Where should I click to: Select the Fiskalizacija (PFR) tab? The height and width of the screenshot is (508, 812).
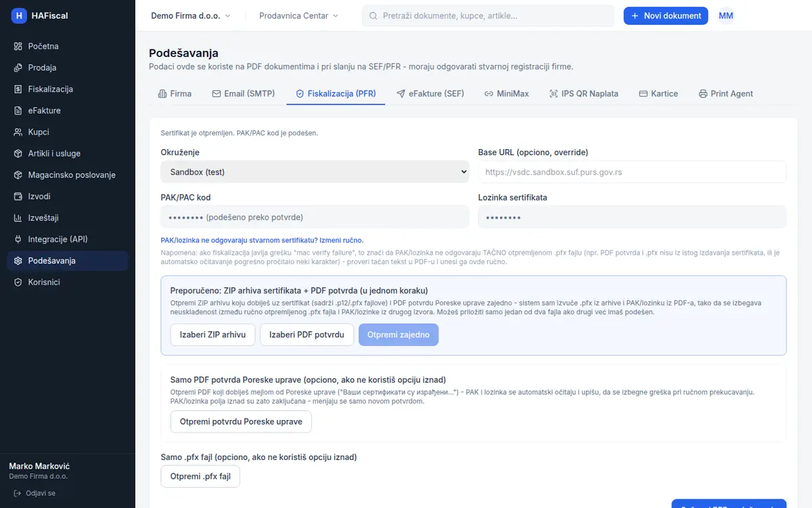coord(336,93)
